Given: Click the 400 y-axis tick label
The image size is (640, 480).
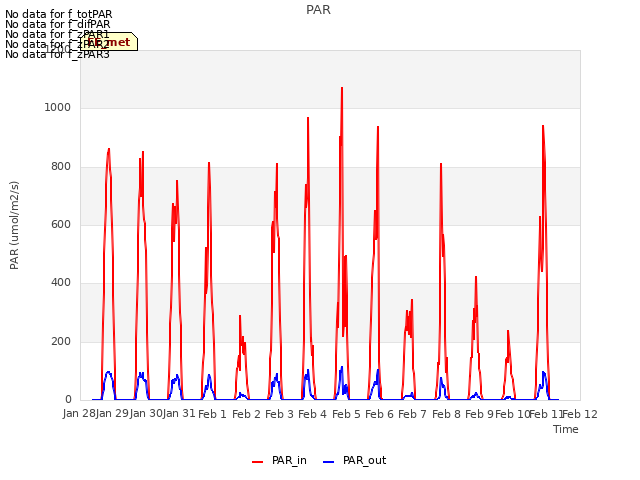Looking at the screenshot, I should [61, 283].
